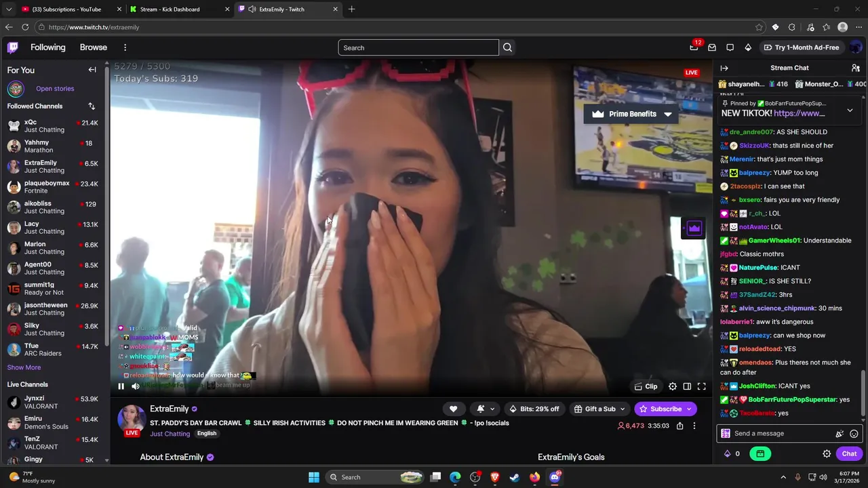Open Get Bits diamond icon
This screenshot has height=488, width=868.
tap(748, 47)
